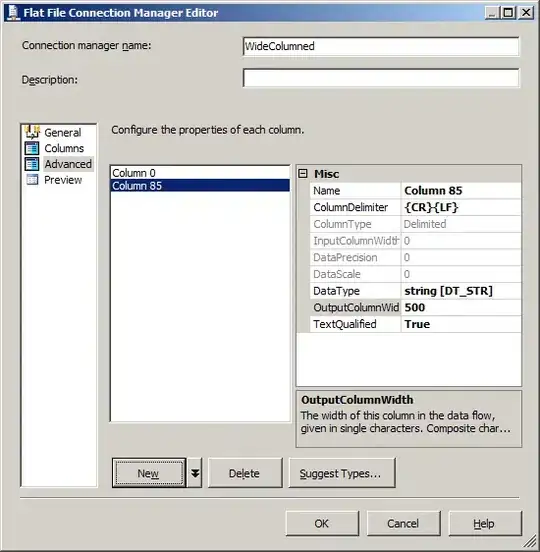
Task: Click the General page icon
Action: click(x=32, y=132)
